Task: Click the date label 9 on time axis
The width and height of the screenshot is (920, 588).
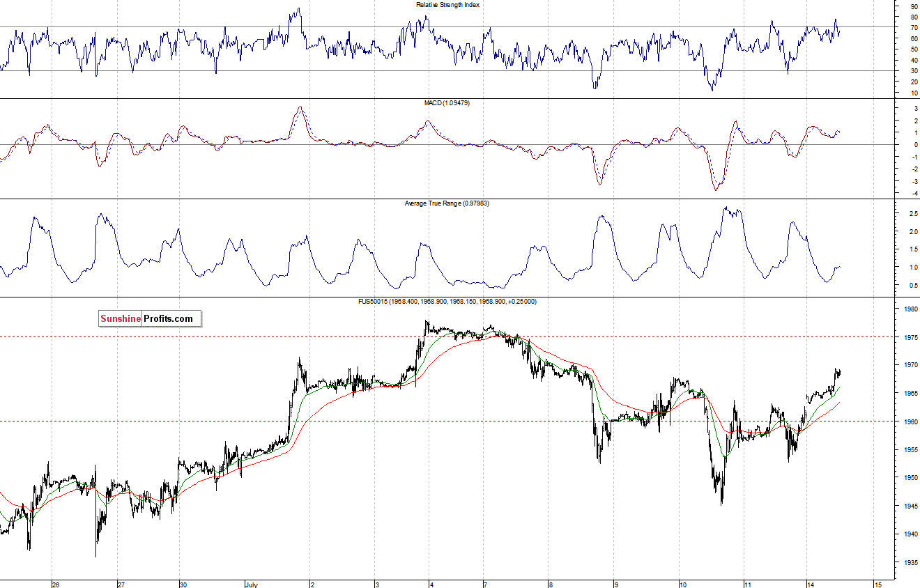Action: click(615, 584)
